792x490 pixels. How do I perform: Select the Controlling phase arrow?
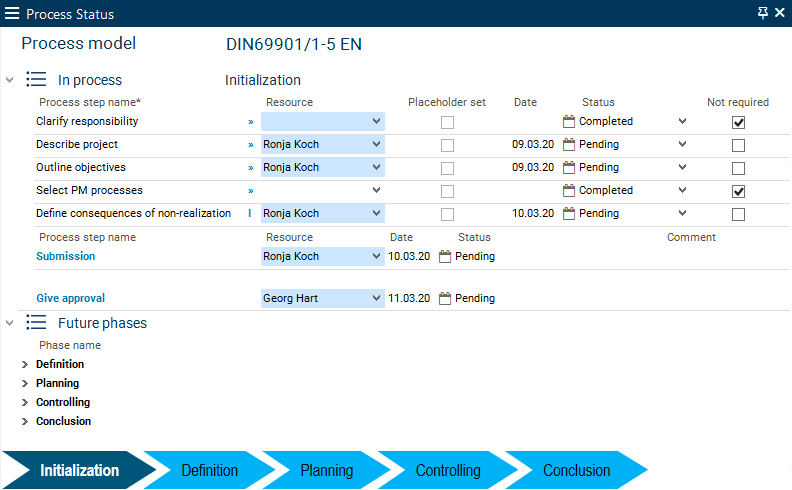448,470
